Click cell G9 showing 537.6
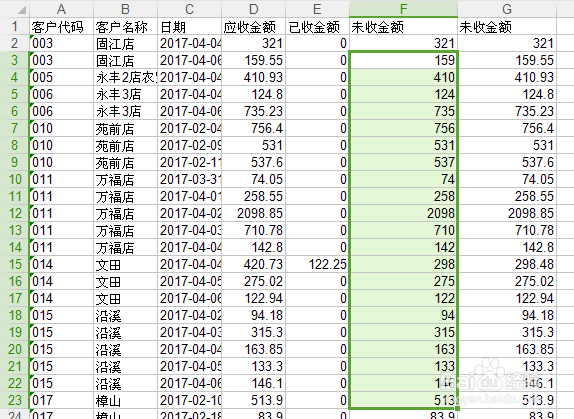 (x=507, y=162)
